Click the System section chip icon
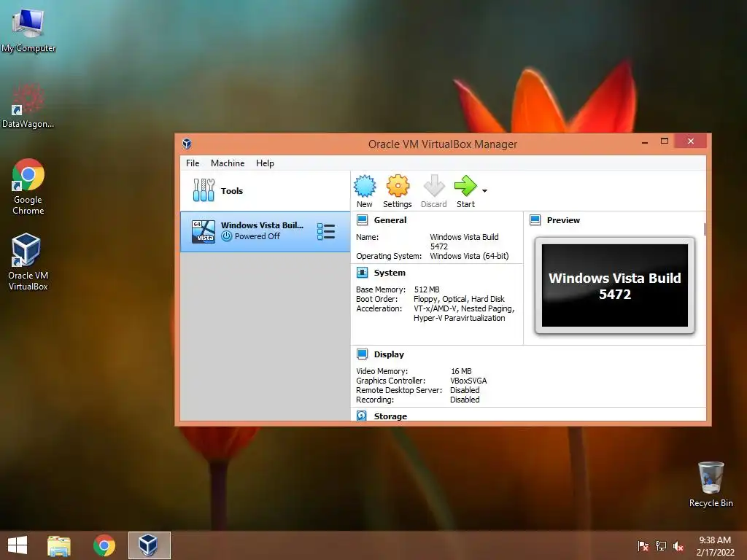This screenshot has width=747, height=560. tap(362, 273)
